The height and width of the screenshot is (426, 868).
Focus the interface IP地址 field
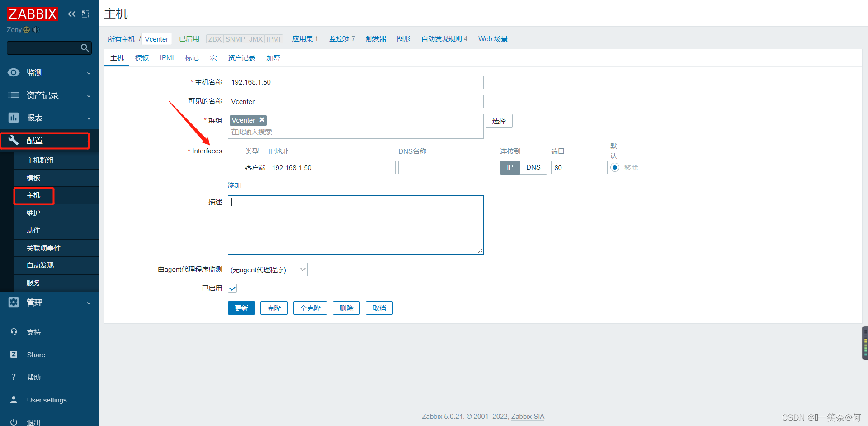pos(332,167)
